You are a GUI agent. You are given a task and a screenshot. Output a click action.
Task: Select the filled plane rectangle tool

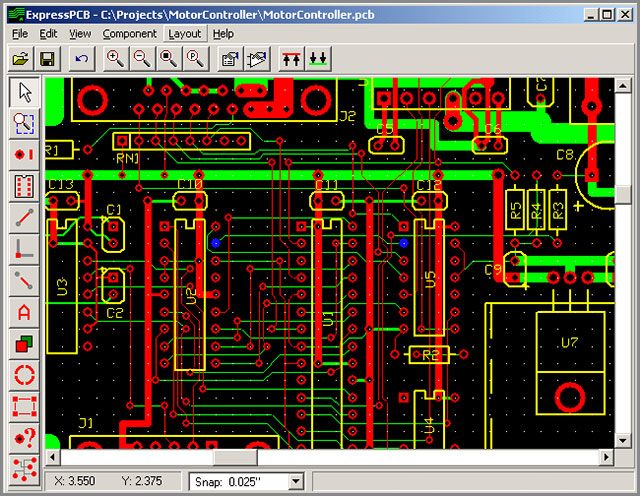point(24,344)
